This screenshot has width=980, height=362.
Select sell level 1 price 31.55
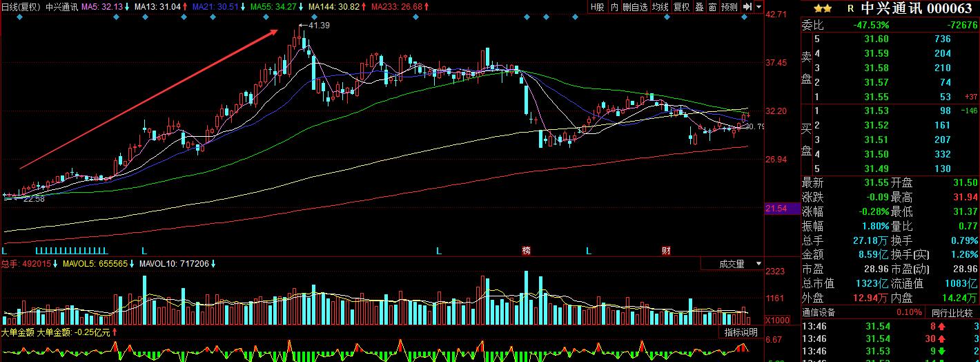pos(876,97)
